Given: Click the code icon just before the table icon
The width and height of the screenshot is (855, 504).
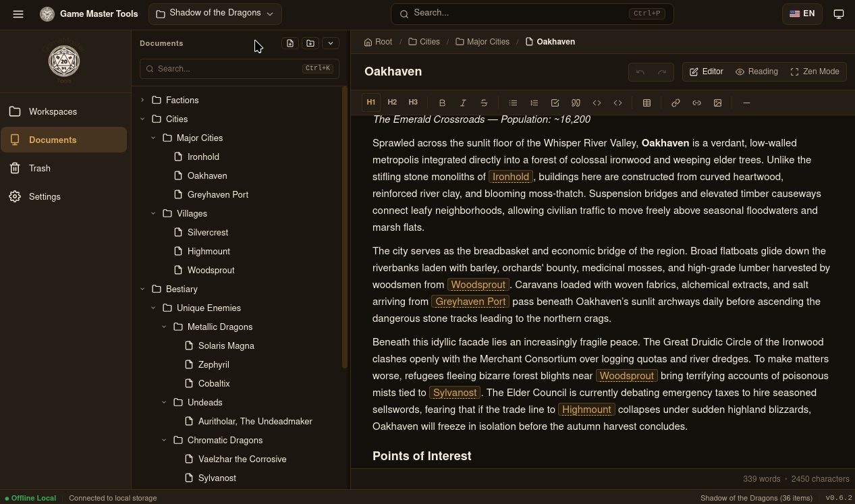Looking at the screenshot, I should pos(617,103).
